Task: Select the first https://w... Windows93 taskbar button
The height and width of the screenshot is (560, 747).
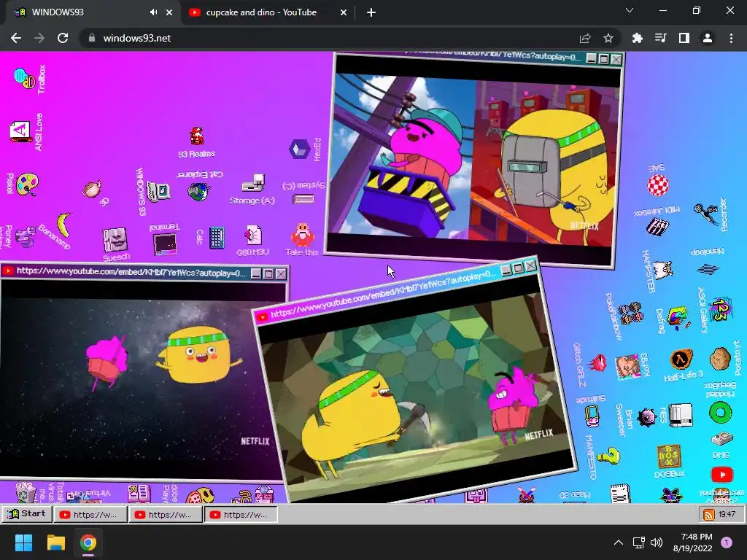Action: click(x=90, y=514)
